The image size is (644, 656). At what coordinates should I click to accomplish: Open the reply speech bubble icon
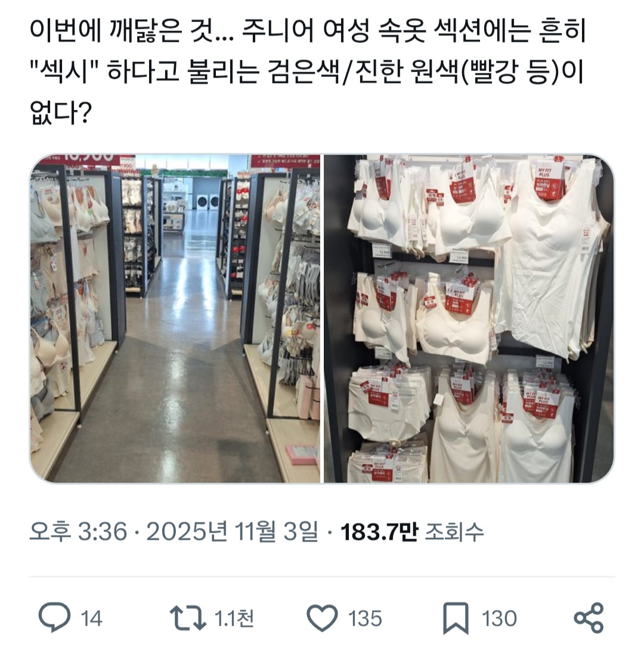pos(54,617)
